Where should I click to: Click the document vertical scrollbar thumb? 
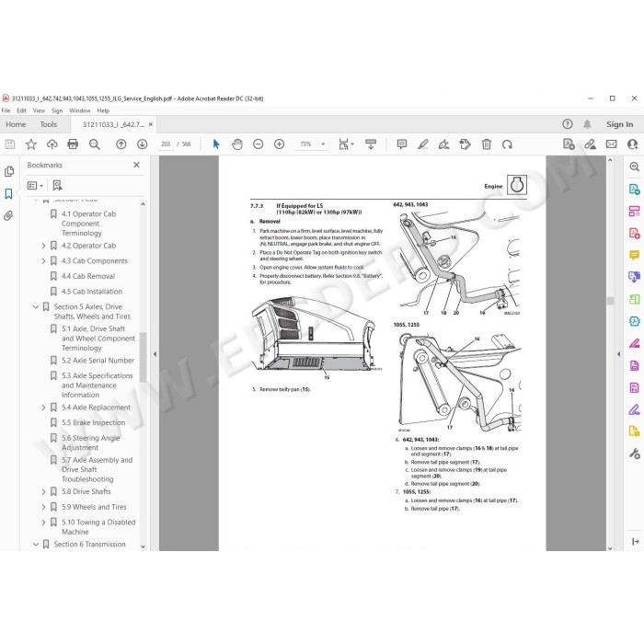click(610, 301)
